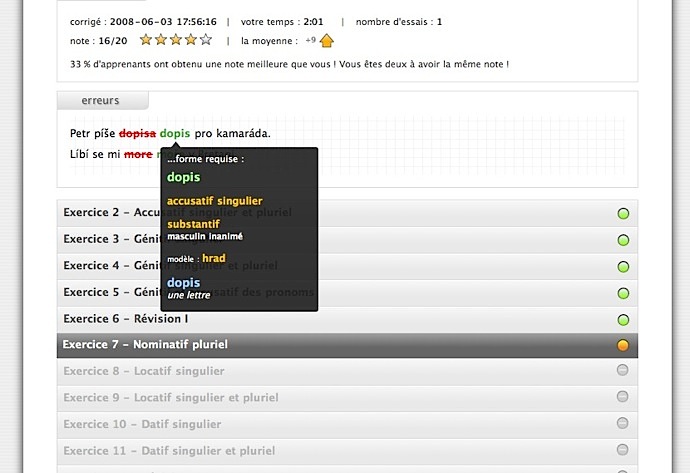This screenshot has height=473, width=690.
Task: Click the struck-through red word more
Action: 138,154
